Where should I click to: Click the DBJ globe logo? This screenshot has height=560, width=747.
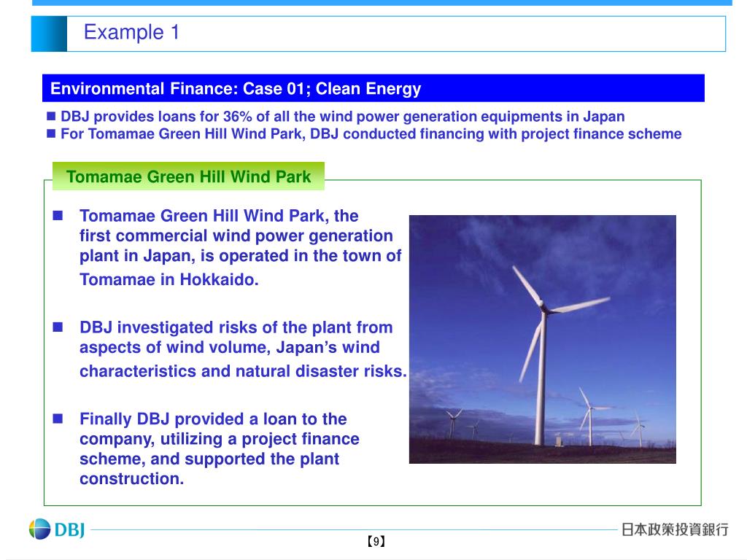(x=39, y=529)
